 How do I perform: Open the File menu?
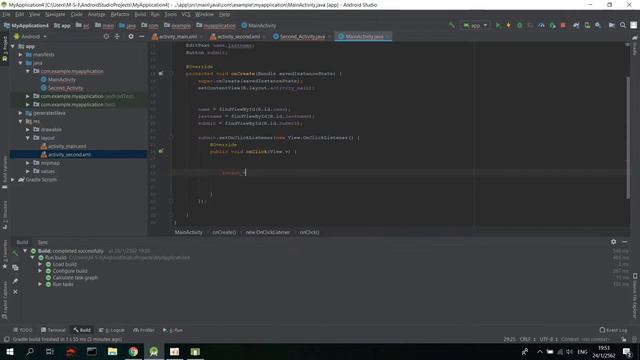click(6, 14)
